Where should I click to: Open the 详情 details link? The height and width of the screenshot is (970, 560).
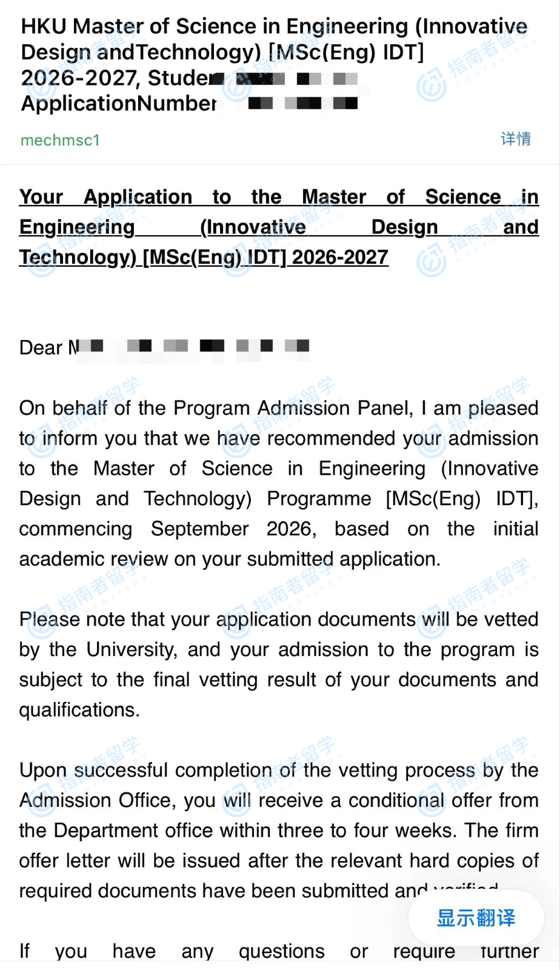(x=515, y=139)
